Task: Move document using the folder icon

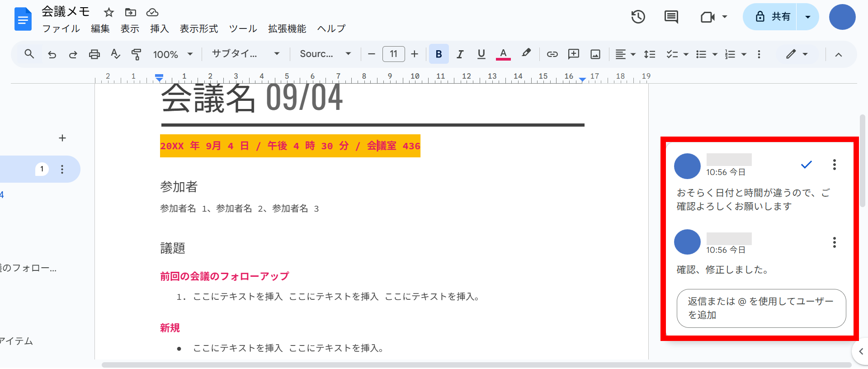Action: coord(131,12)
